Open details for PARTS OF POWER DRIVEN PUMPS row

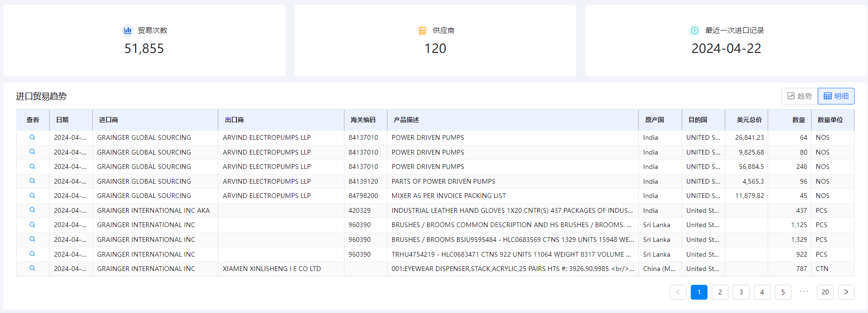pos(32,181)
